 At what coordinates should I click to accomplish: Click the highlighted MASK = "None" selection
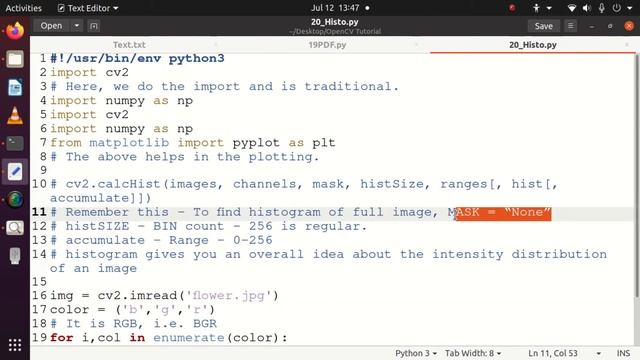[503, 213]
